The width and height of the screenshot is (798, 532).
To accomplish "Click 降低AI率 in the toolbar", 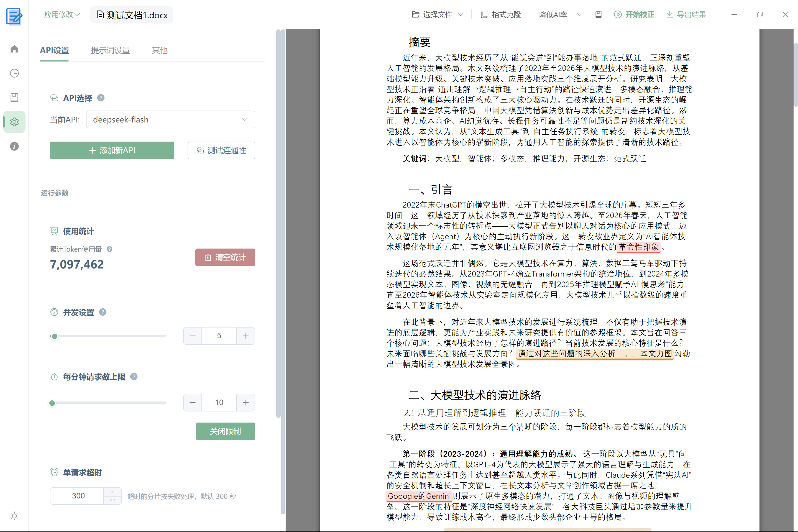I will [x=553, y=15].
